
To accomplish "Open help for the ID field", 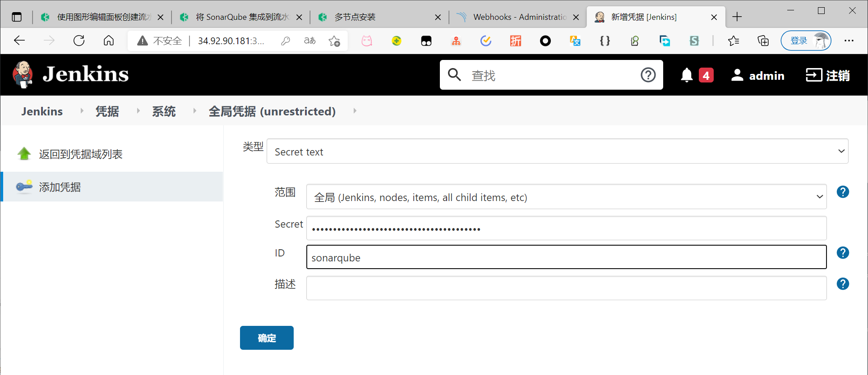I will 842,253.
